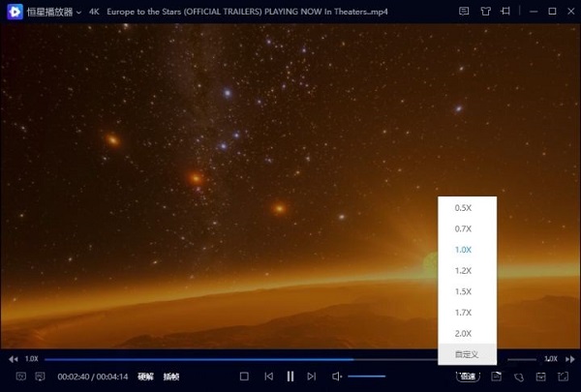Click the fast-forward speed-up arrows icon
The height and width of the screenshot is (392, 581).
pos(570,359)
